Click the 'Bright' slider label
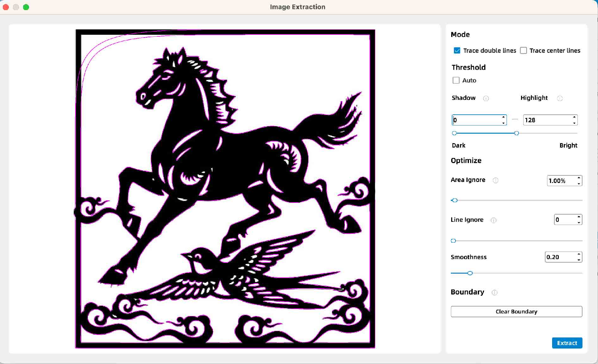 (568, 145)
